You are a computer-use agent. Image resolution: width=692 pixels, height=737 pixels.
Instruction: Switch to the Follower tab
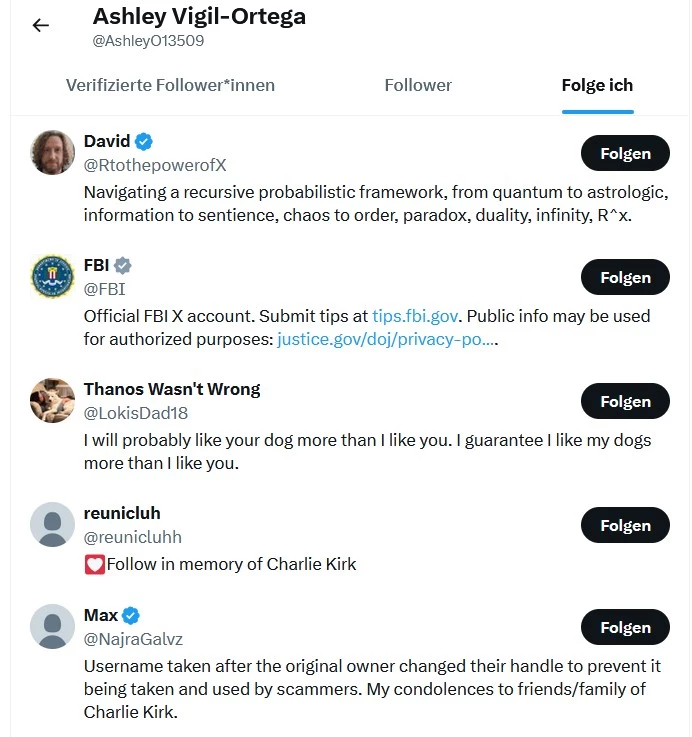pos(418,86)
